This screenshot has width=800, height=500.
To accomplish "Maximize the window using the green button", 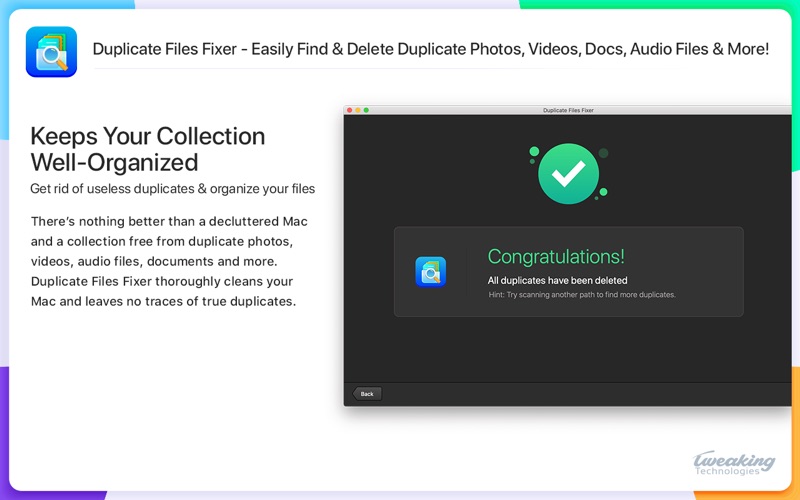I will [x=366, y=110].
